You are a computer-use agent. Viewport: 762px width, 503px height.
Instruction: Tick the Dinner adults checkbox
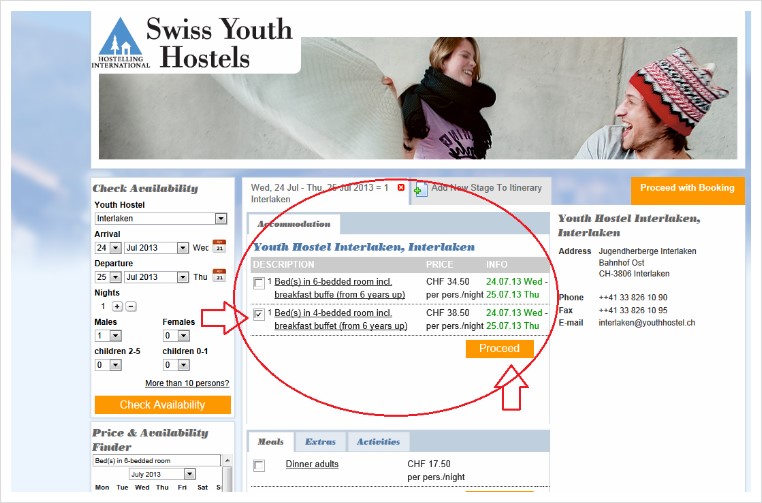[x=259, y=466]
